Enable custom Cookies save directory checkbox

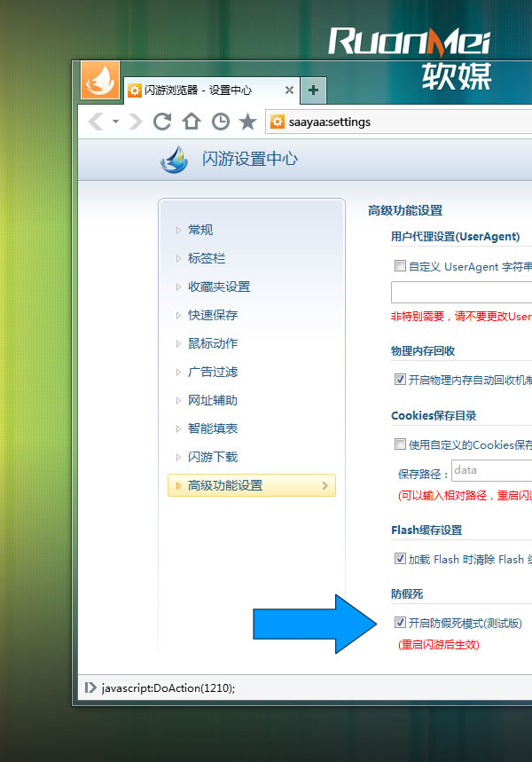(400, 444)
